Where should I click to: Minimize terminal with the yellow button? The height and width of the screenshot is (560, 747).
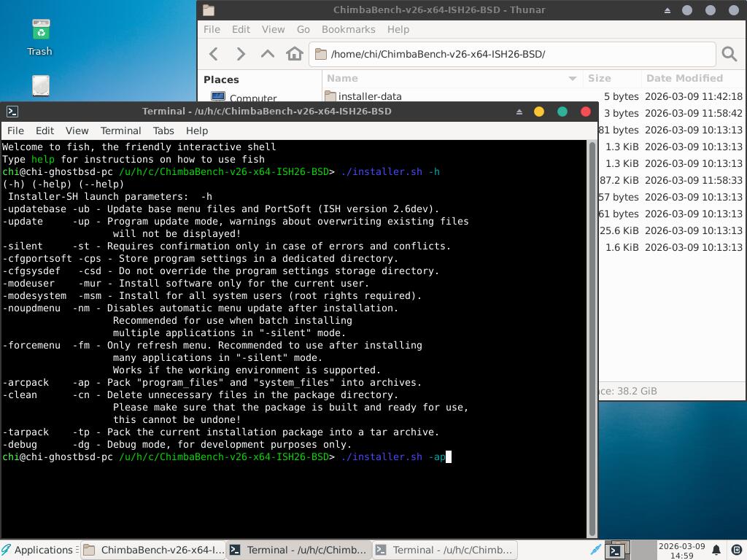coord(539,112)
